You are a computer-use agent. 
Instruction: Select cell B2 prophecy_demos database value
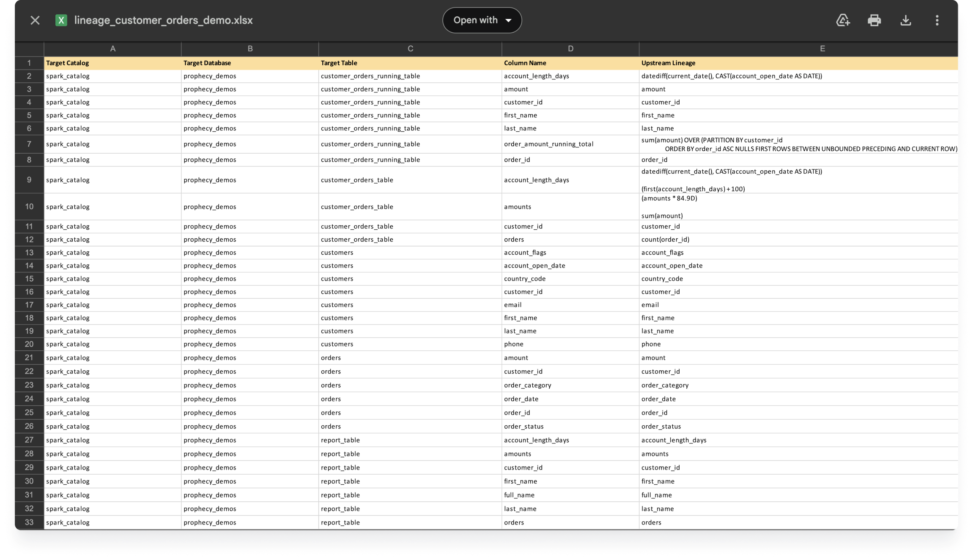click(x=249, y=75)
